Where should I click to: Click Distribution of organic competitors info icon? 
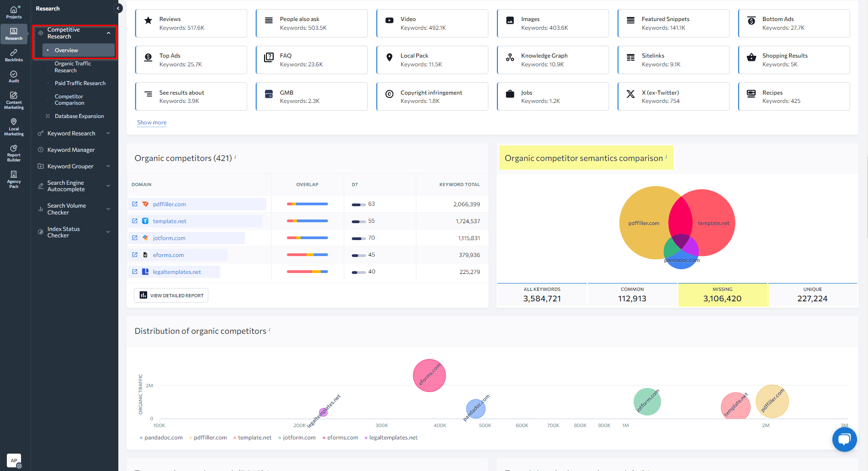tap(270, 329)
